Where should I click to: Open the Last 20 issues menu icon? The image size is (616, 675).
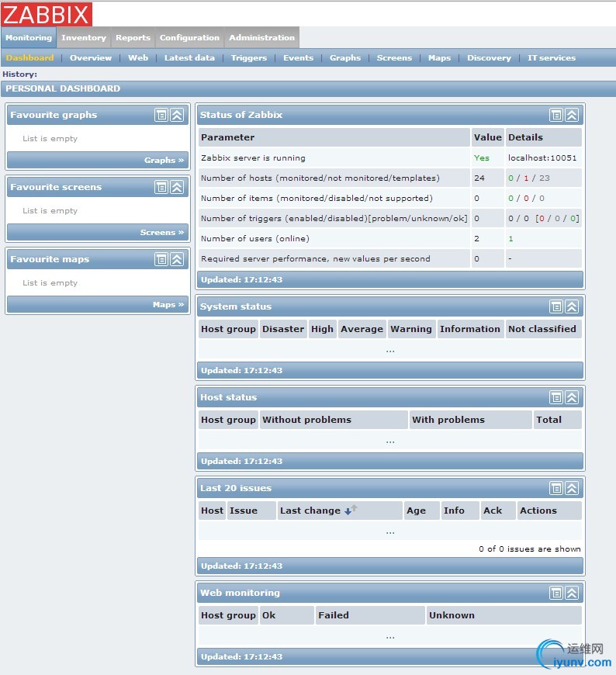pos(556,488)
